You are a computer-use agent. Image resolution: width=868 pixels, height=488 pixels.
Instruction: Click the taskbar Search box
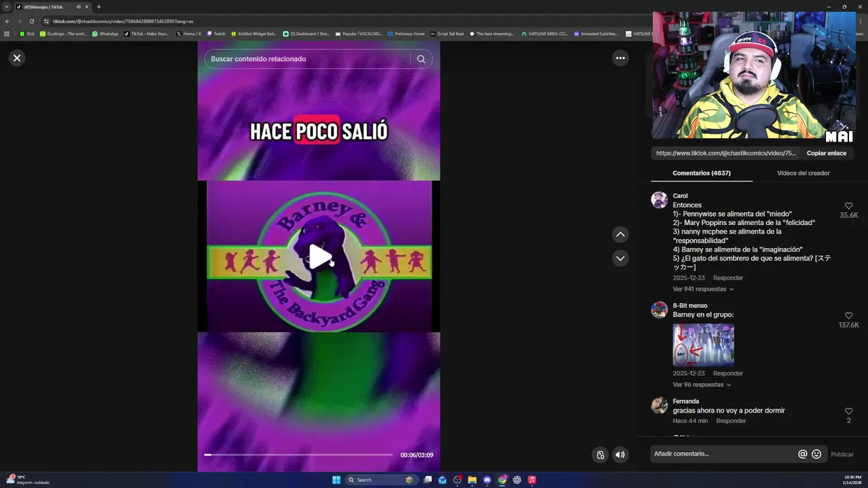[381, 480]
